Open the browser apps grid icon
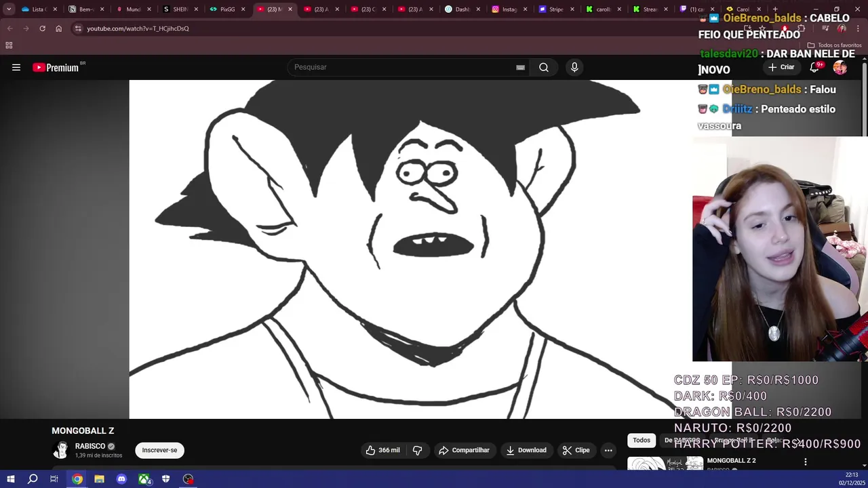The height and width of the screenshot is (488, 868). pyautogui.click(x=9, y=45)
